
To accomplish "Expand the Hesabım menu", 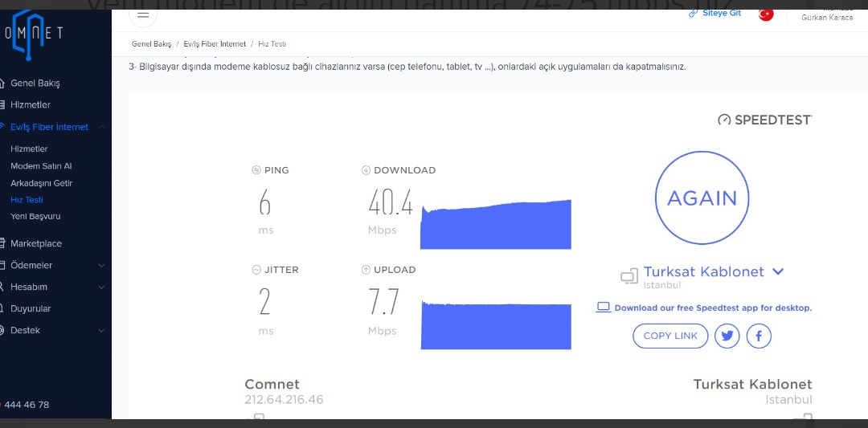I will tap(102, 287).
